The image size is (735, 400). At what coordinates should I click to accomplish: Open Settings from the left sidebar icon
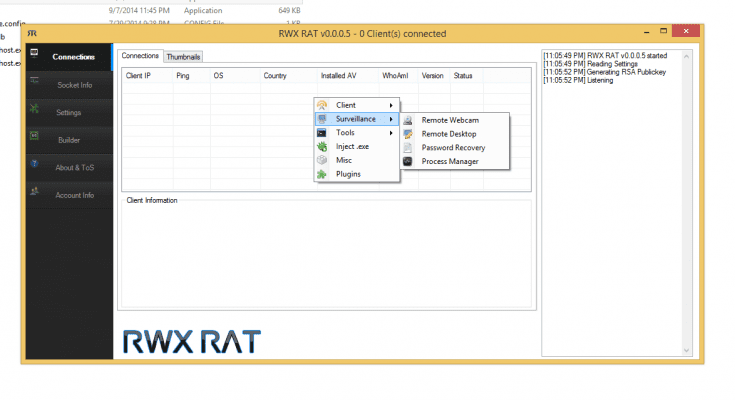pos(35,110)
